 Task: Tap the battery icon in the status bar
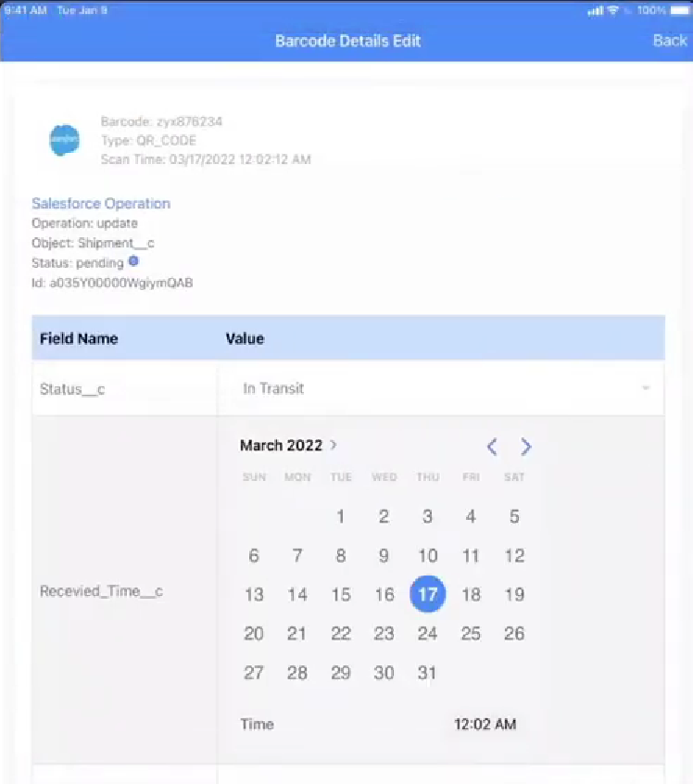[679, 10]
